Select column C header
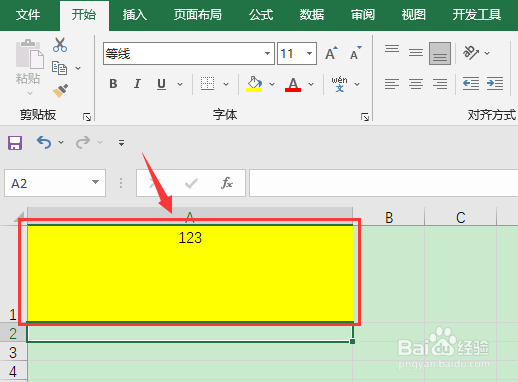The image size is (518, 382). pyautogui.click(x=461, y=217)
